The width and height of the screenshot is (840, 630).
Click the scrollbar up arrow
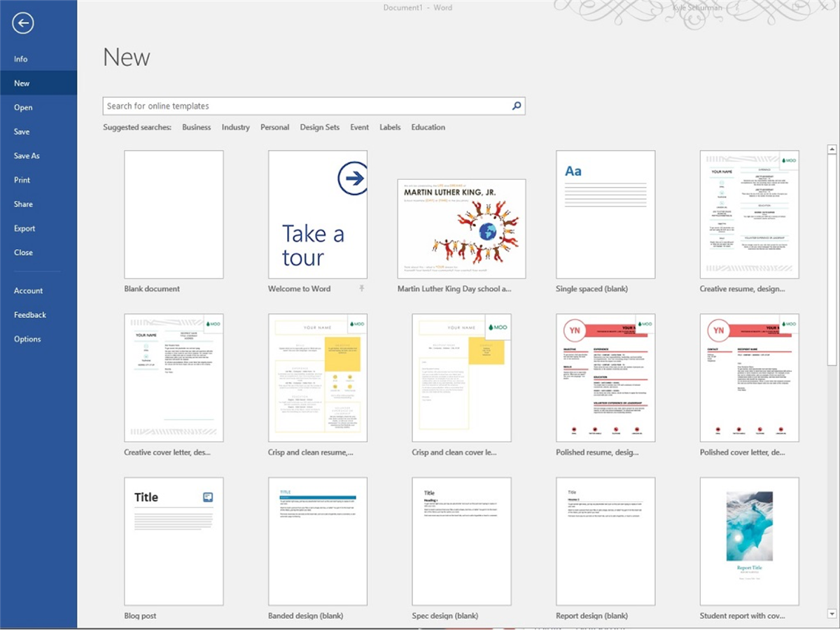833,149
